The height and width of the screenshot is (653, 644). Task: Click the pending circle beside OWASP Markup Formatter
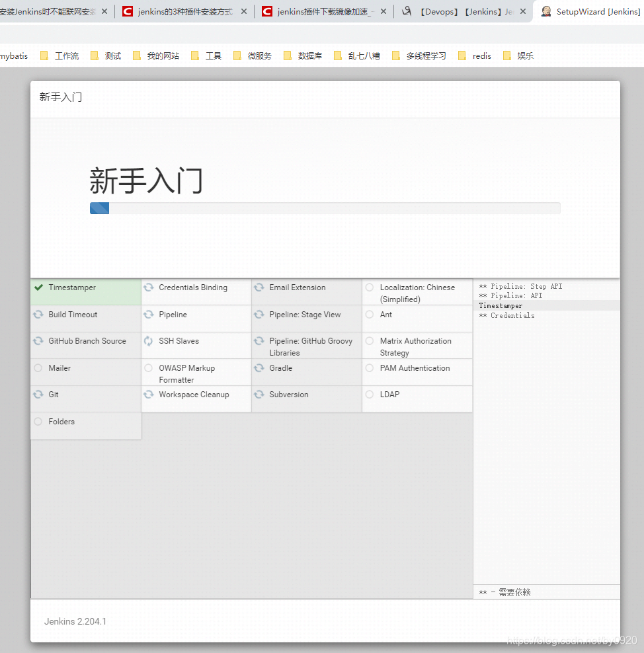tap(149, 367)
